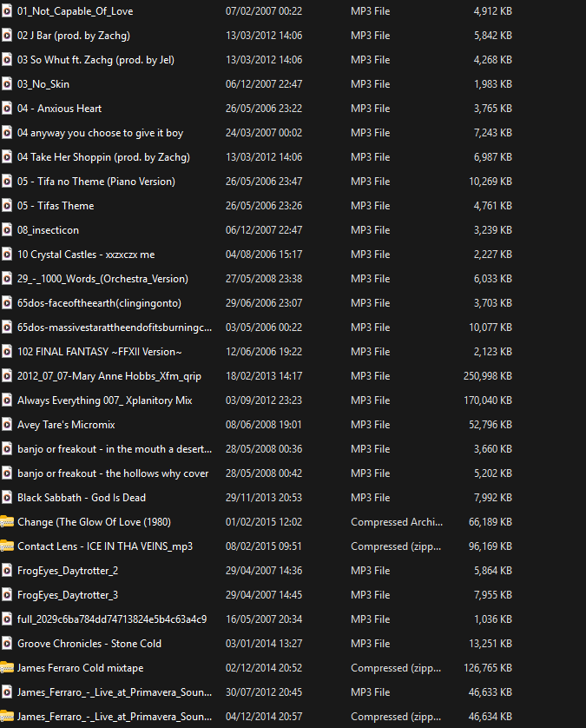Viewport: 586px width, 728px height.
Task: Click the date 18/02/2013 14:17
Action: 264,375
